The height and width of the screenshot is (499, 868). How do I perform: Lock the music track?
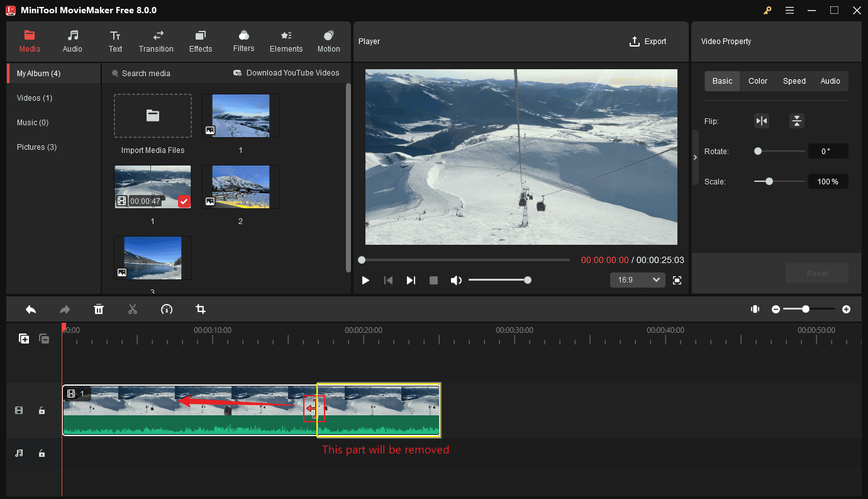pos(42,453)
